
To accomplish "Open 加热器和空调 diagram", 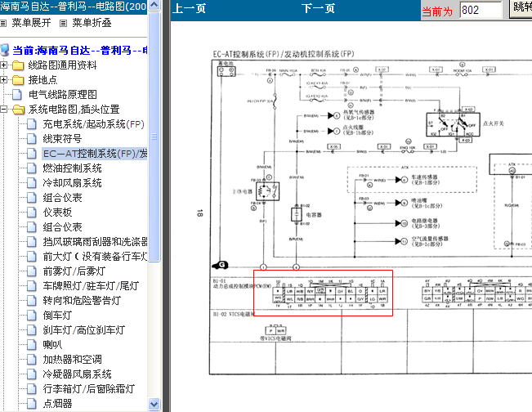I will click(x=72, y=360).
